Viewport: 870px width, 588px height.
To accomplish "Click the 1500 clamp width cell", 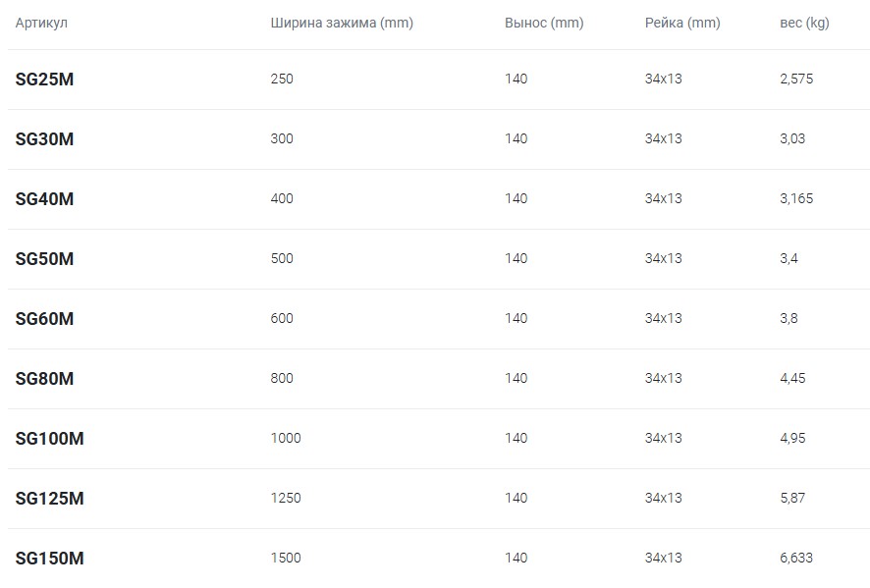I will pos(286,558).
